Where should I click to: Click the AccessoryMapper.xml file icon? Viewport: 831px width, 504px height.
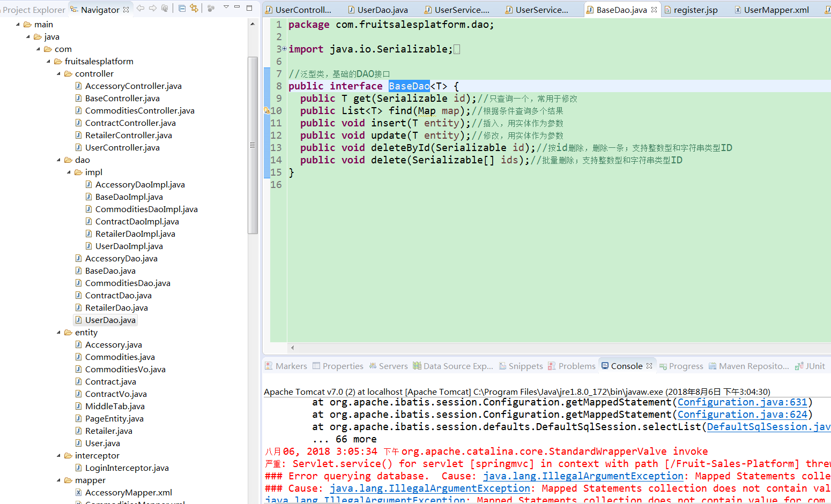(79, 492)
